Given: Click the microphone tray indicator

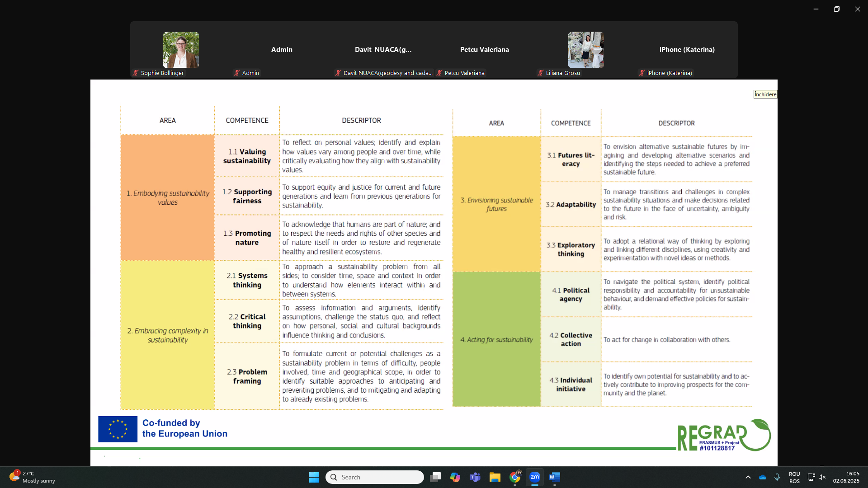Looking at the screenshot, I should pos(777,477).
